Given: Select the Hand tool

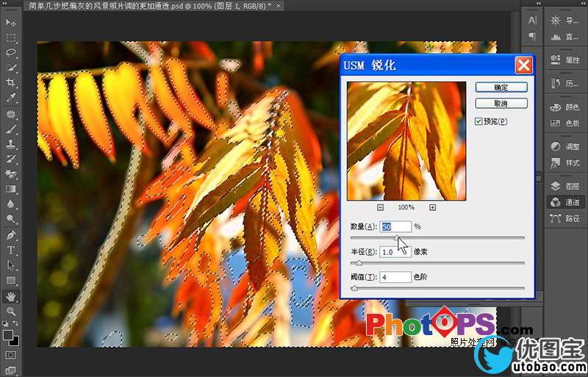Looking at the screenshot, I should (11, 297).
